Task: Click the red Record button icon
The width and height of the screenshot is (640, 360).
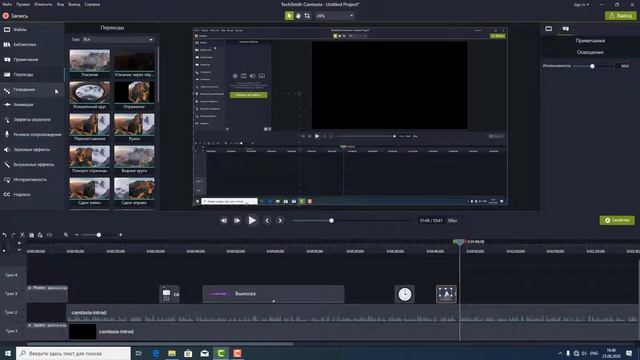Action: tap(6, 16)
